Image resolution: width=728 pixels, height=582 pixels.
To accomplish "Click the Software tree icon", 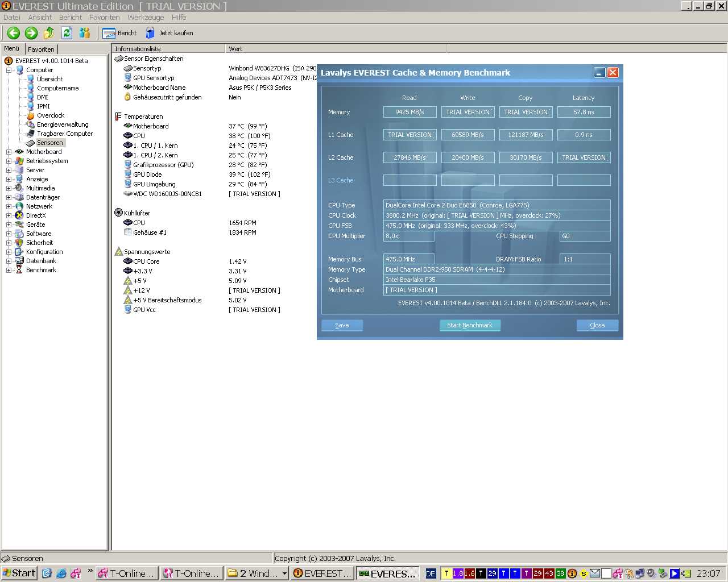I will pyautogui.click(x=19, y=234).
